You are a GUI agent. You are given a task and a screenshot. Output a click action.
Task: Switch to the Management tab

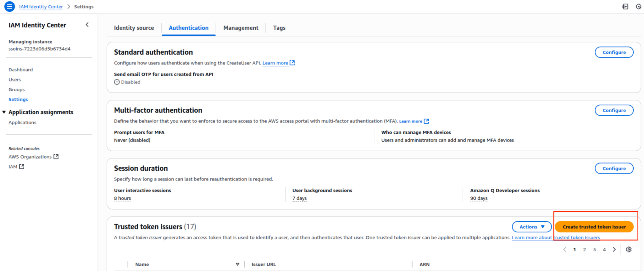241,28
